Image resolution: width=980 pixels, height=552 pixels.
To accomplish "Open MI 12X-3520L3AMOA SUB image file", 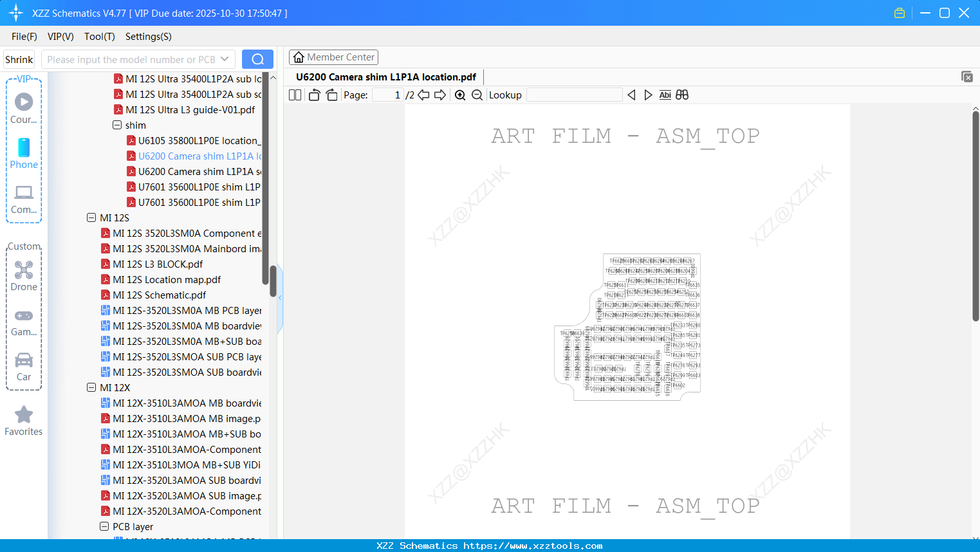I will [181, 495].
